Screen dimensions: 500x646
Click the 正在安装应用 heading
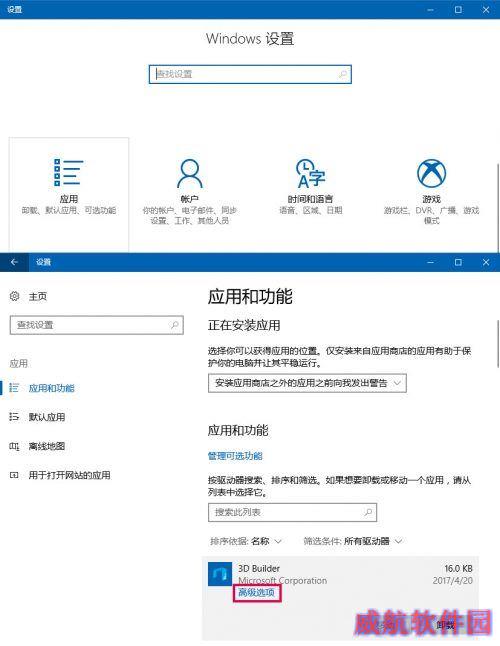[x=244, y=325]
